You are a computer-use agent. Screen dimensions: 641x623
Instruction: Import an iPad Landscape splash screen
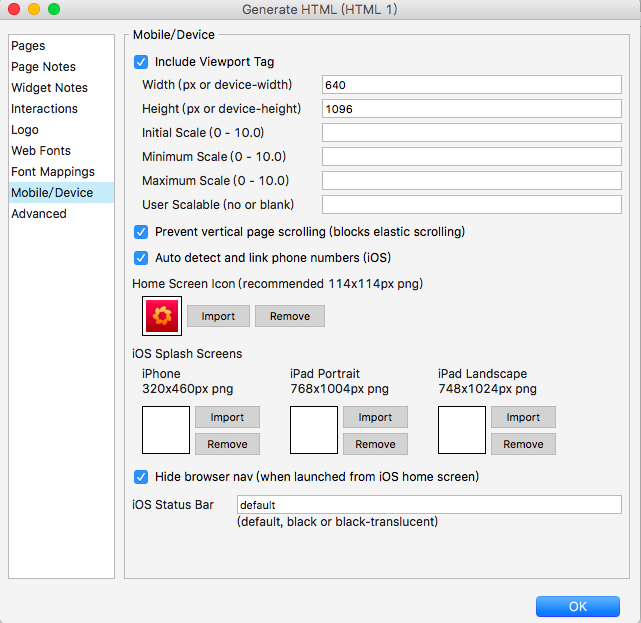pyautogui.click(x=523, y=417)
